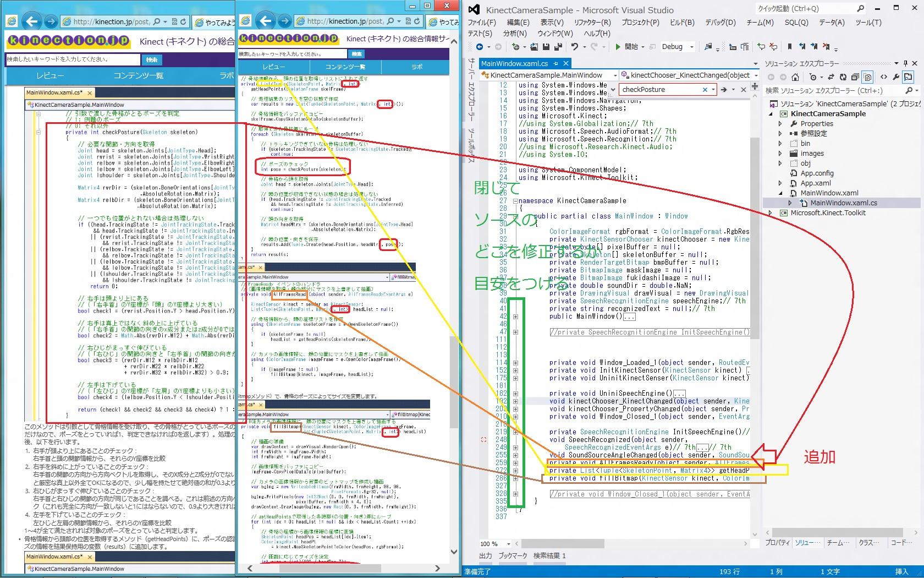
Task: Toggle Preview Selected Items in Solution Explorer
Action: (x=908, y=77)
